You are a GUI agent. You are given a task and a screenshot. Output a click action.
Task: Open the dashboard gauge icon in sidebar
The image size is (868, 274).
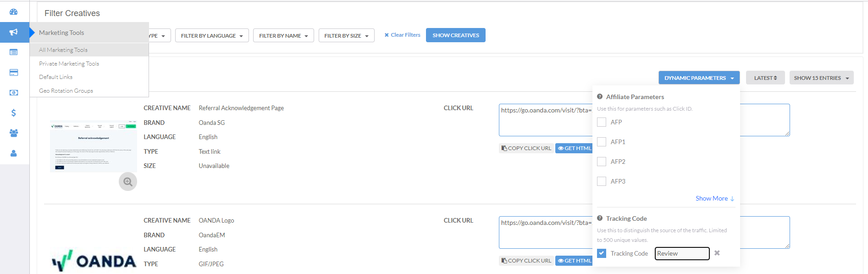(x=14, y=12)
